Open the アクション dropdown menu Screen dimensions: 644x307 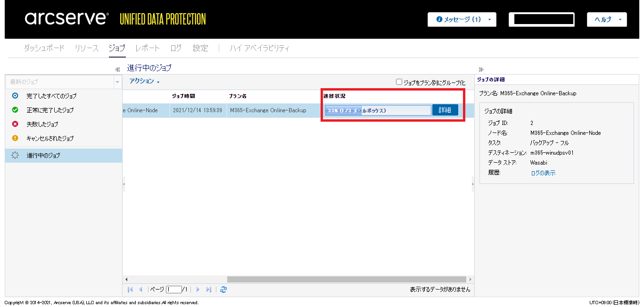tap(145, 81)
